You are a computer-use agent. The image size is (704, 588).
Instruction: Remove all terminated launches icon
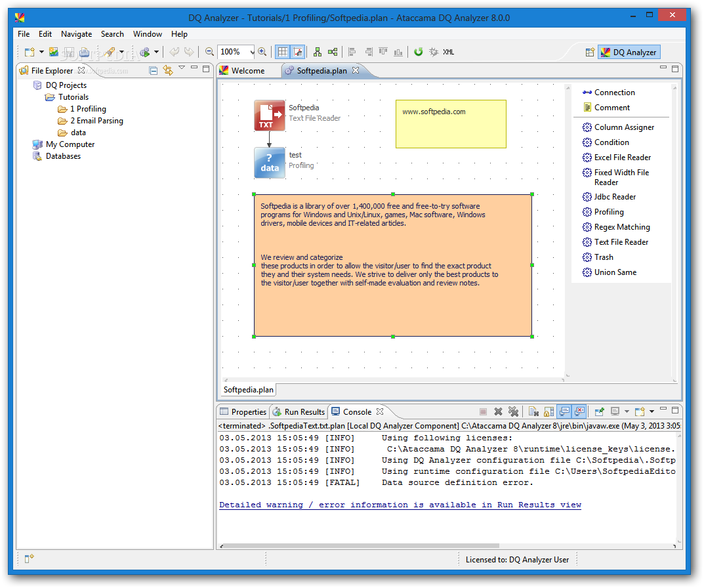tap(513, 411)
